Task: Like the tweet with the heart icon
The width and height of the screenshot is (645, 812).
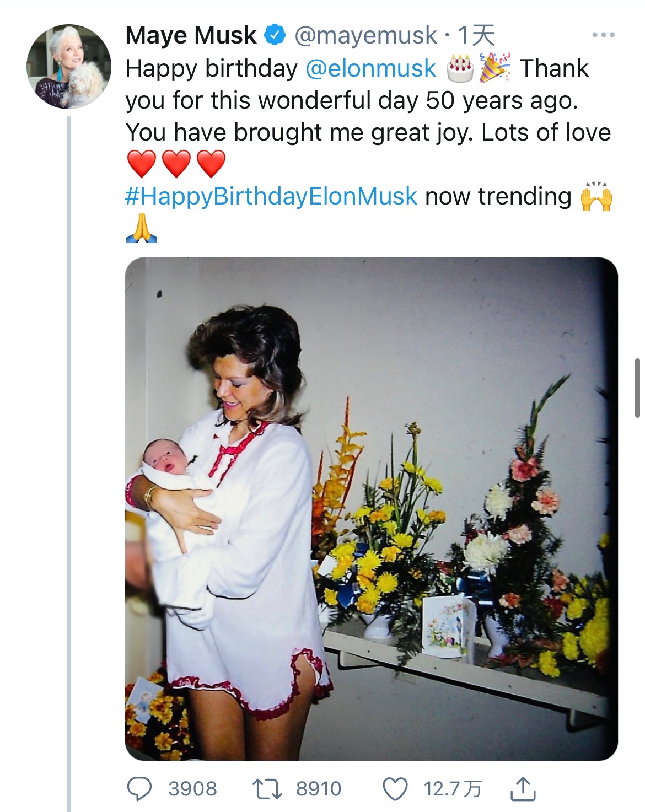Action: coord(395,788)
